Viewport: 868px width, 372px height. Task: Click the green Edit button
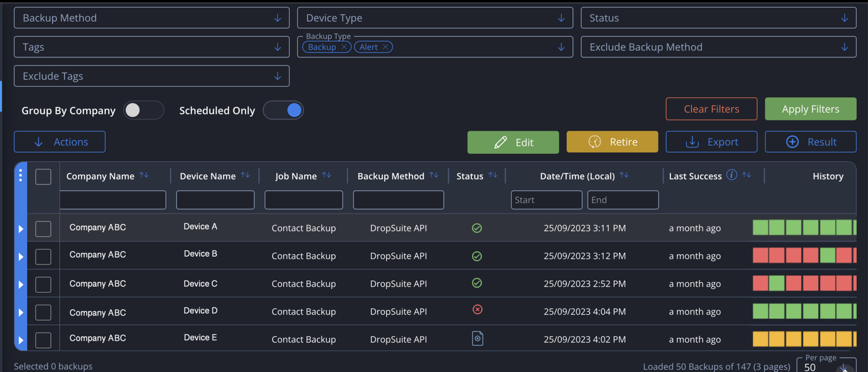513,142
